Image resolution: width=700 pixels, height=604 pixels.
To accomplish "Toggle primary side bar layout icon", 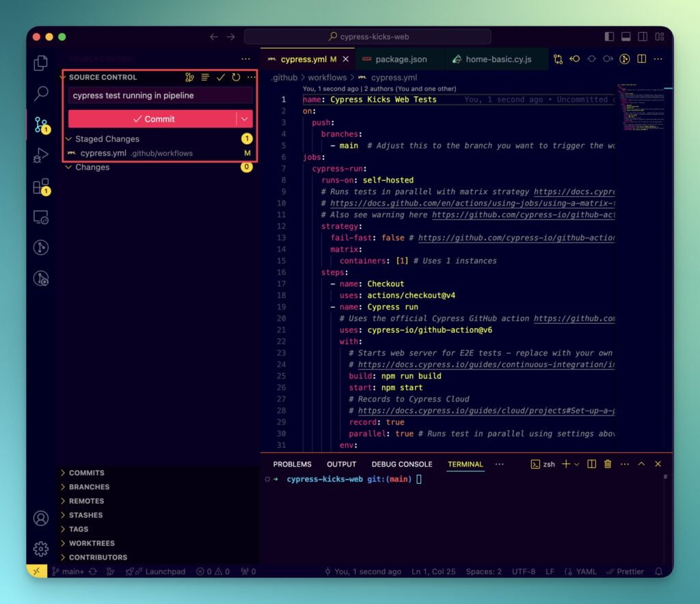I will tap(609, 37).
